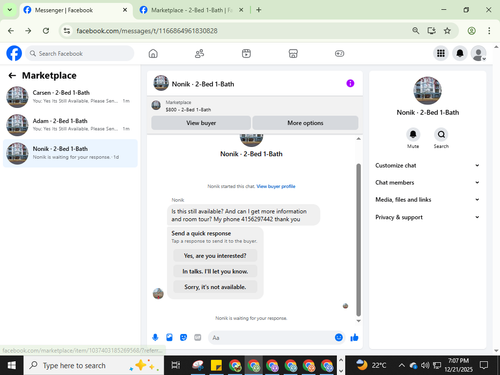The image size is (500, 375).
Task: Send quick reply 'In talks. I'll let you know.'
Action: click(215, 271)
